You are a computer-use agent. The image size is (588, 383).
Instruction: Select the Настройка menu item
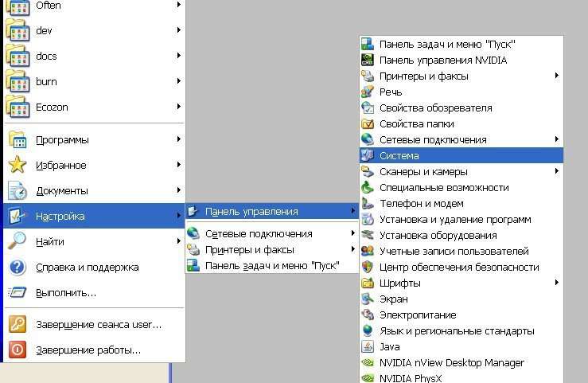(x=94, y=216)
